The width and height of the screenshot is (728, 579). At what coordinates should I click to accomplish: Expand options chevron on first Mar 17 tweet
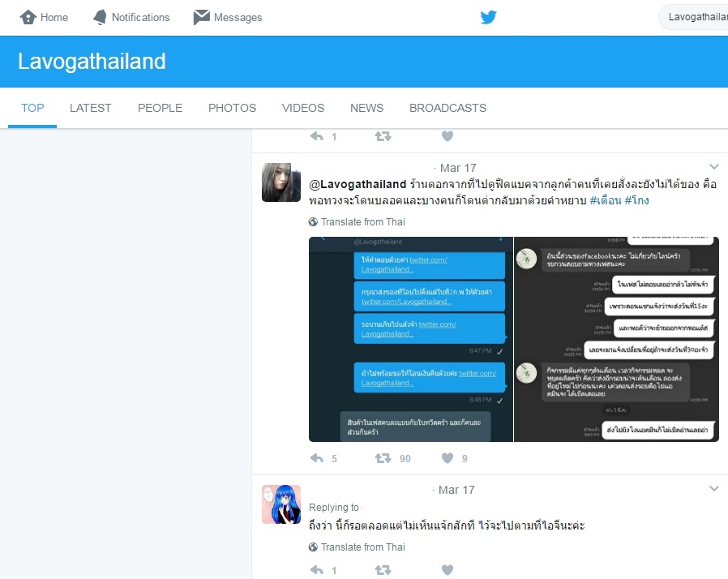point(714,166)
